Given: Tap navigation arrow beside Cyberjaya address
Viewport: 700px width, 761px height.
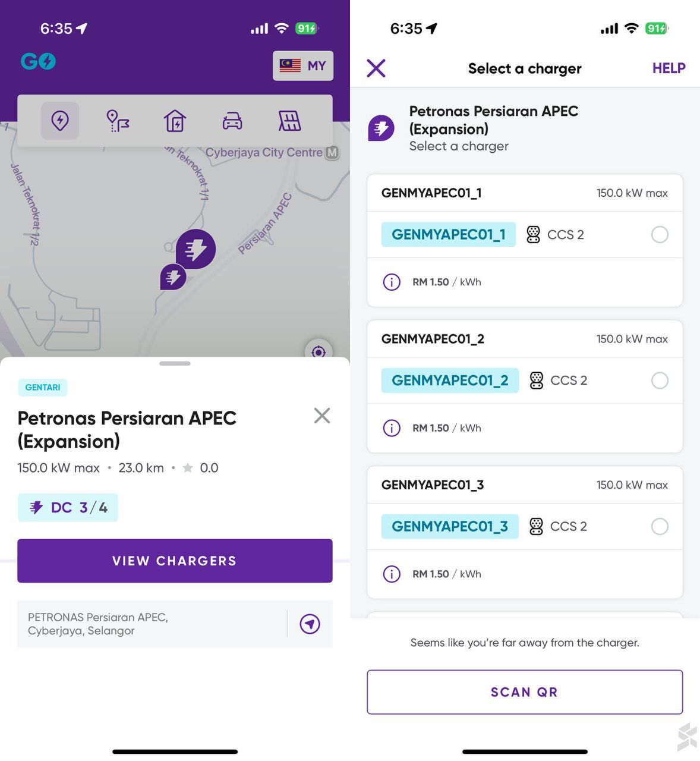Looking at the screenshot, I should (x=310, y=624).
